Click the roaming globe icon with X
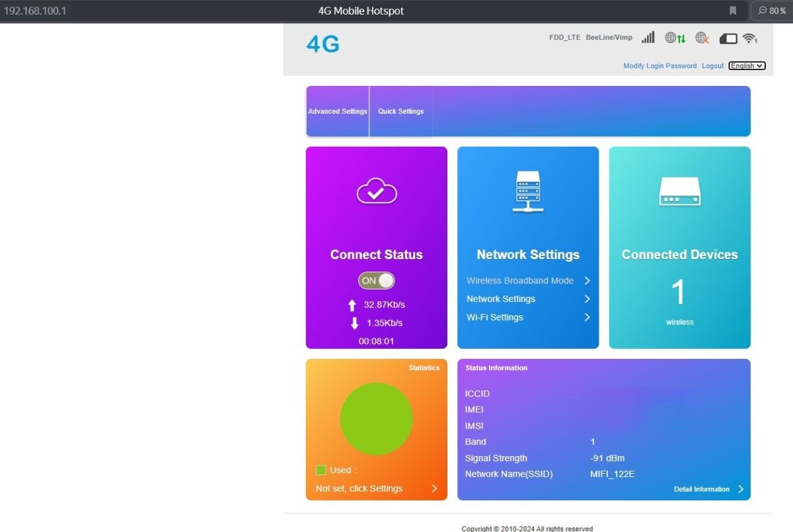This screenshot has width=793, height=532. click(x=701, y=38)
